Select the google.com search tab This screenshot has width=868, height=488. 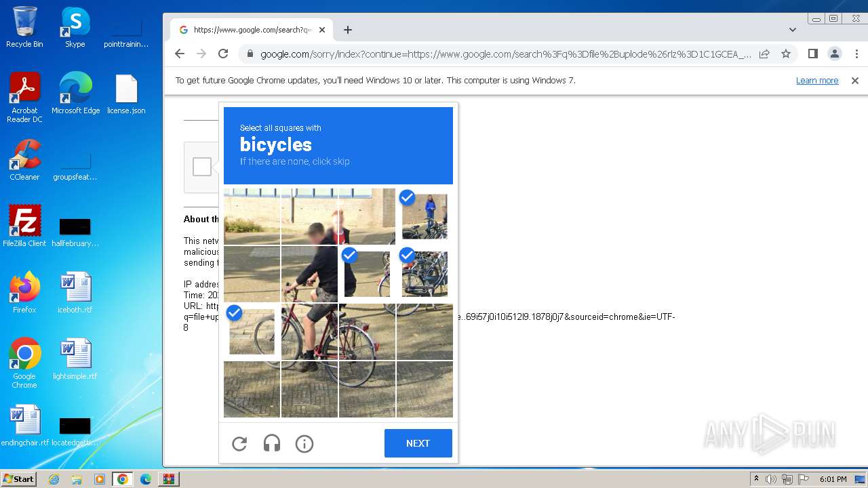(x=252, y=30)
